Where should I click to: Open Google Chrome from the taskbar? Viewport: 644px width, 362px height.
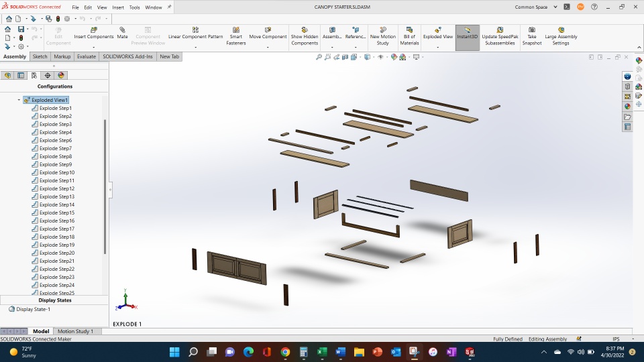tap(285, 352)
